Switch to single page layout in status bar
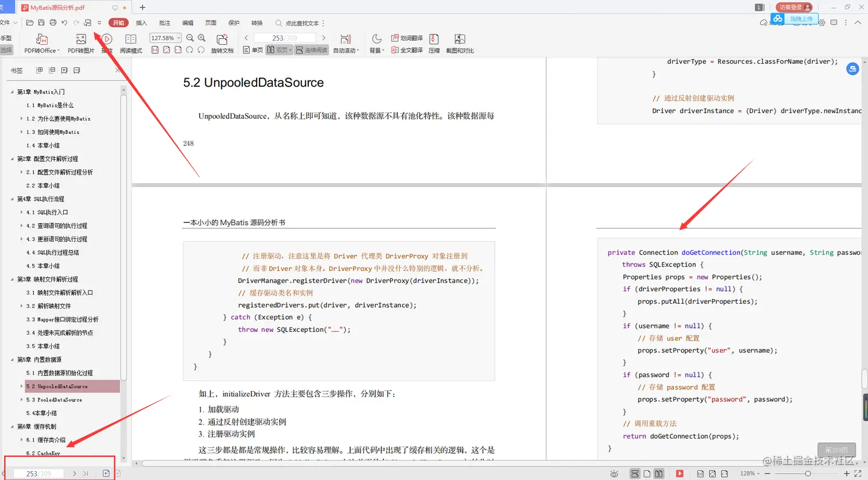Image resolution: width=868 pixels, height=480 pixels. [647, 474]
